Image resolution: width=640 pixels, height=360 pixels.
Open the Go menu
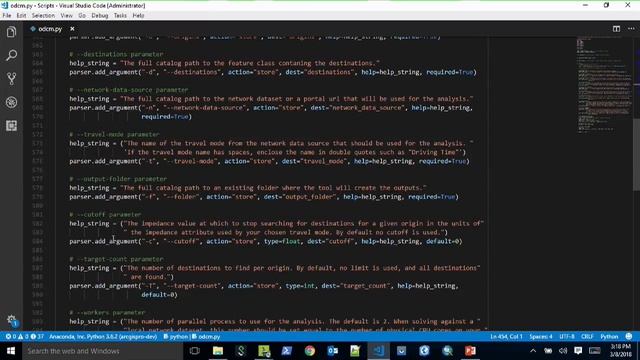tap(82, 16)
